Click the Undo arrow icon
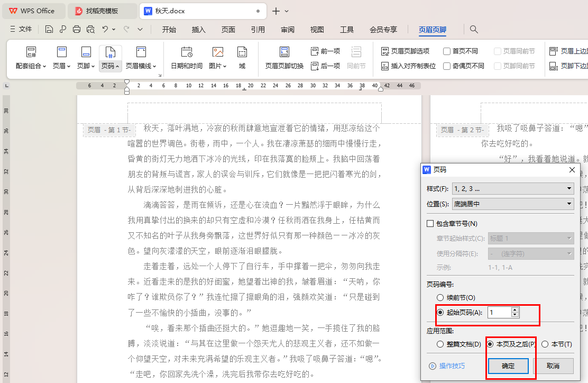The height and width of the screenshot is (383, 588). tap(105, 29)
